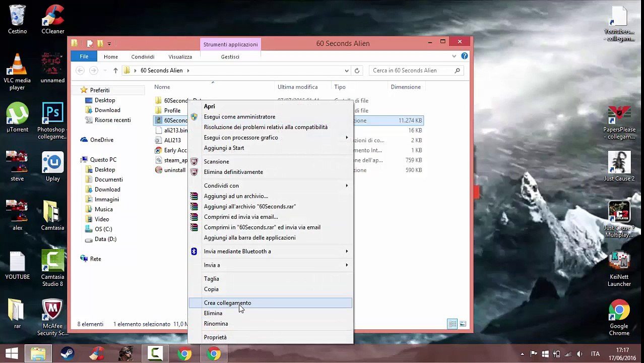Select 'Risorse recenti' in navigation pane

point(112,120)
